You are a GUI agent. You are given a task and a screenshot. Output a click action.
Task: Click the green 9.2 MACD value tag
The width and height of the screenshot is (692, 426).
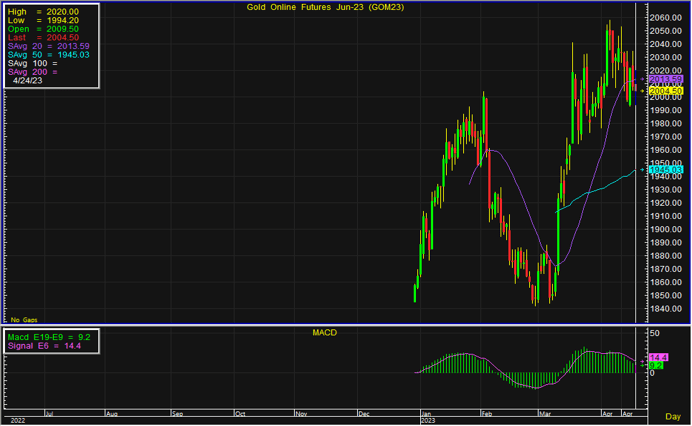(x=657, y=366)
